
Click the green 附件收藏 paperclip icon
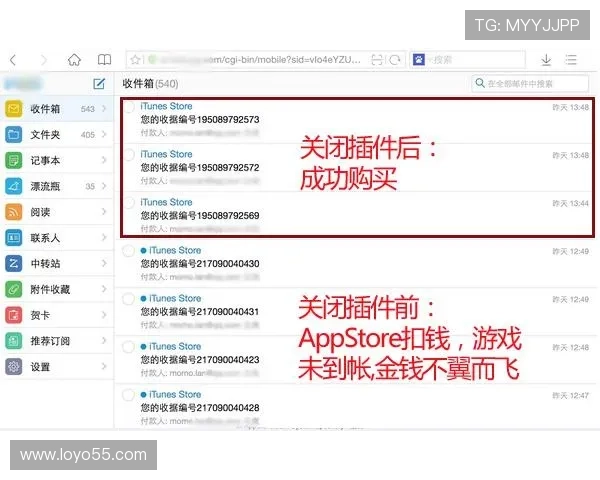coord(14,289)
